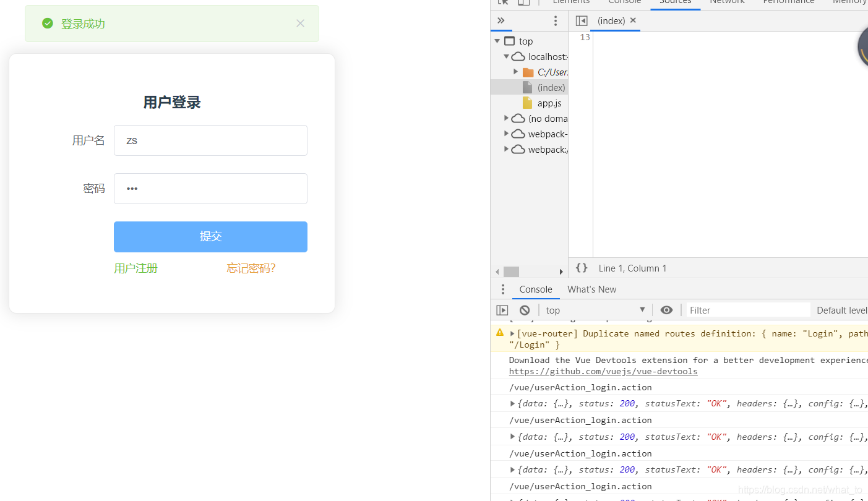Image resolution: width=868 pixels, height=501 pixels.
Task: Show the console sidebar
Action: pos(502,310)
